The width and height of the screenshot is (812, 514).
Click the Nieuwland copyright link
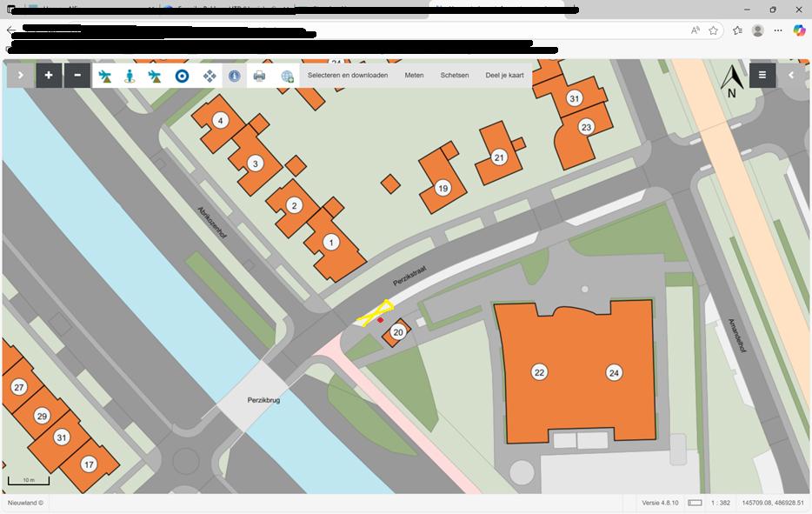(24, 504)
